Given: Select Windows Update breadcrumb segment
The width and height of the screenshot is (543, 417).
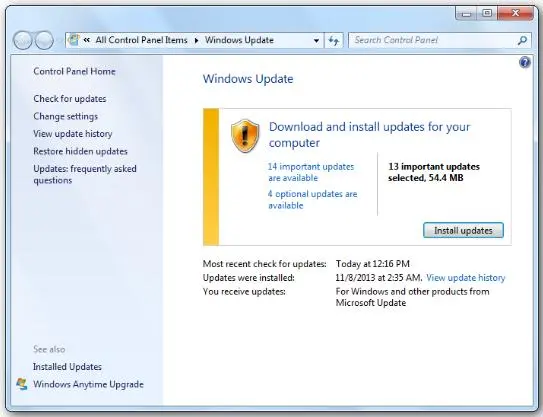Looking at the screenshot, I should [x=239, y=40].
